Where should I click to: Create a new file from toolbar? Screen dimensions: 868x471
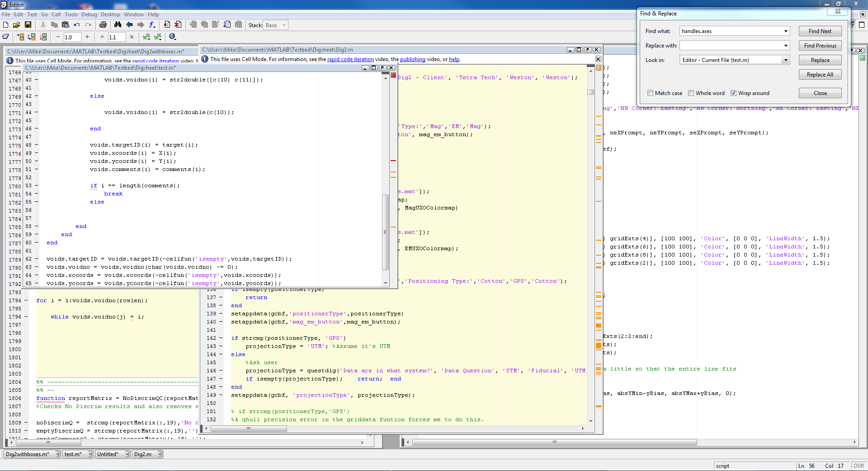click(x=6, y=25)
